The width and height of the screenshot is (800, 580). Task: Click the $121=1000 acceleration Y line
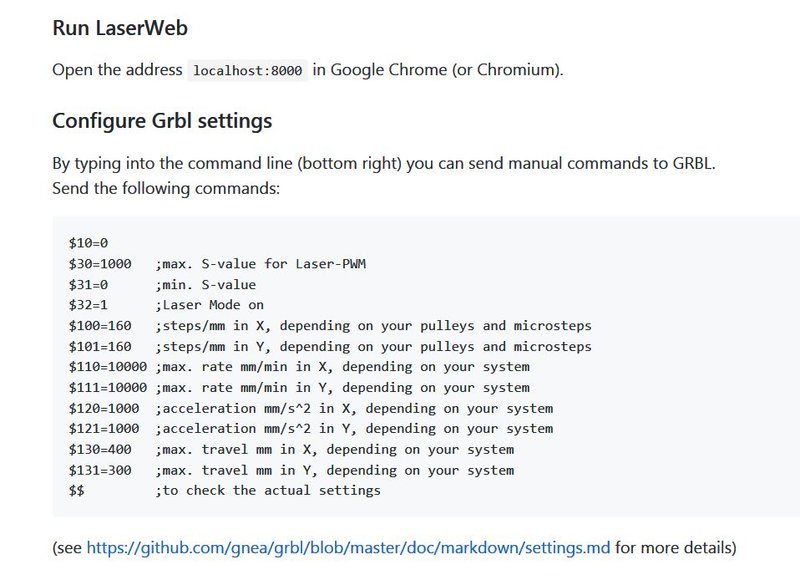click(311, 428)
